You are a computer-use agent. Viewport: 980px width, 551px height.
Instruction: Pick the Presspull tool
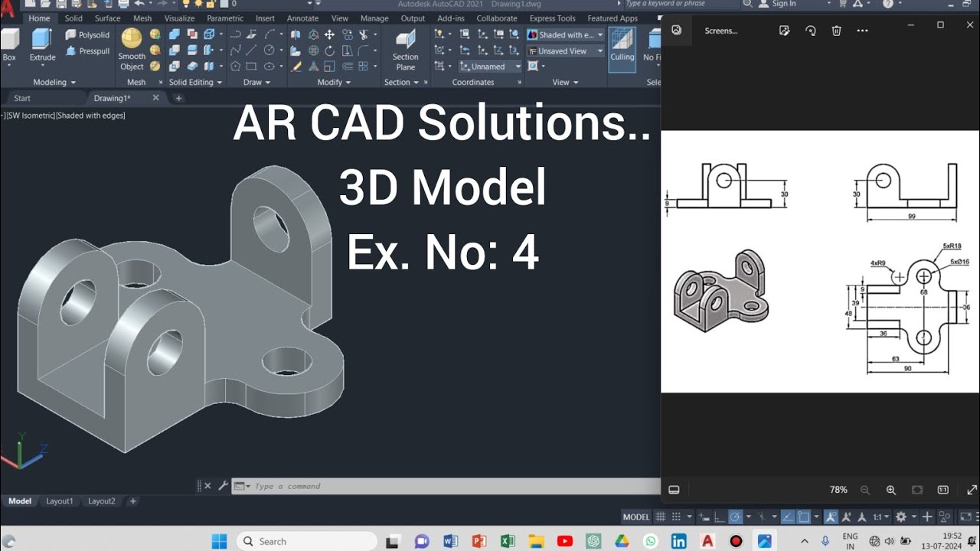tap(87, 51)
